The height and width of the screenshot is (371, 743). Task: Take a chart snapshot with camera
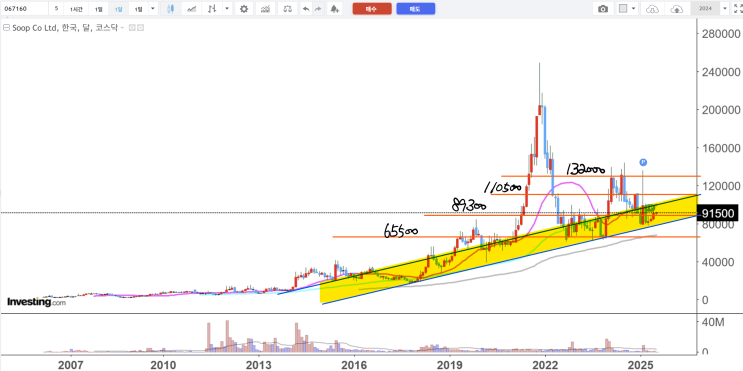pyautogui.click(x=603, y=9)
